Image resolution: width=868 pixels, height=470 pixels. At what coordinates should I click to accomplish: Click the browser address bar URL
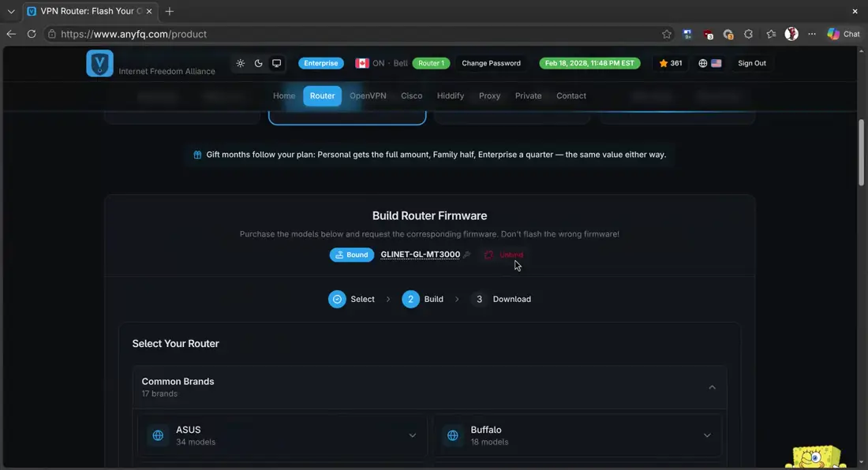pos(133,34)
